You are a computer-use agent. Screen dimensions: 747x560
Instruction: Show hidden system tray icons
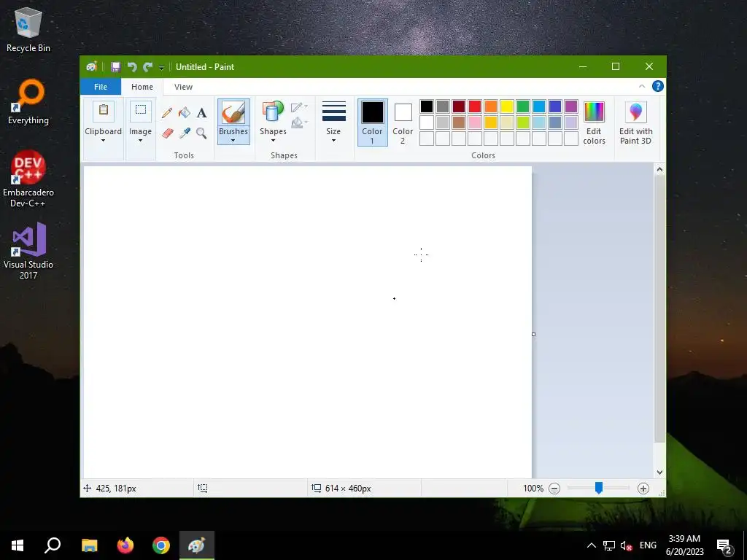pos(591,545)
